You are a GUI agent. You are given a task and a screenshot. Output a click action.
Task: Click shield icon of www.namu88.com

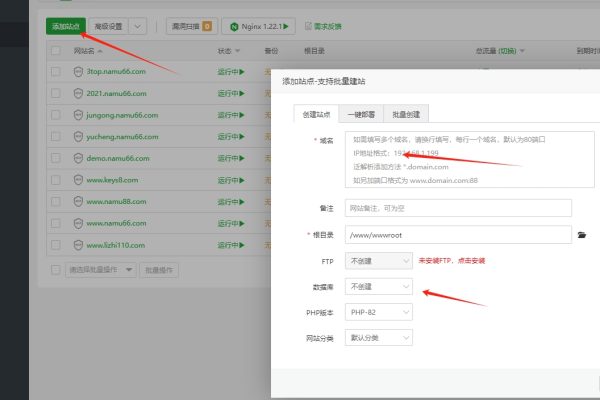tap(78, 201)
